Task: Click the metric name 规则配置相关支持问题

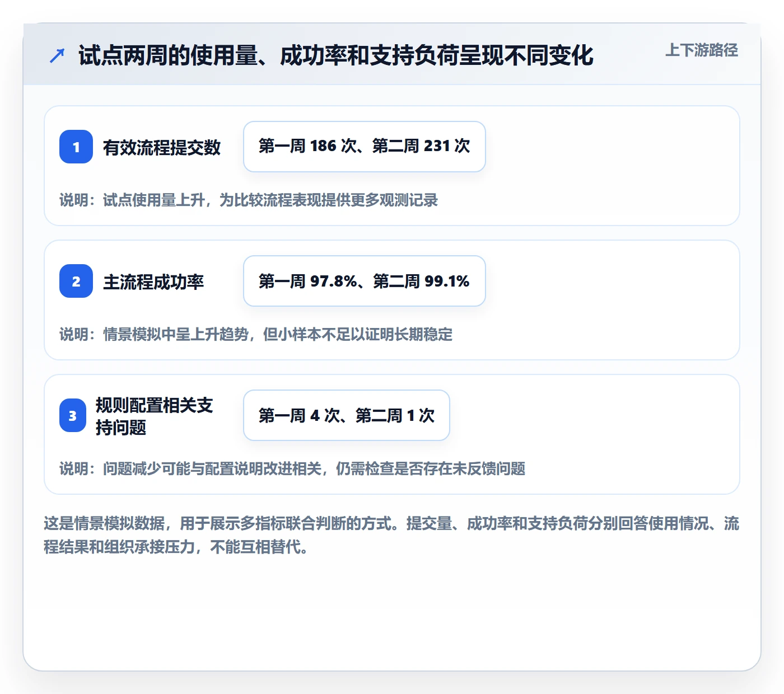Action: [x=155, y=416]
